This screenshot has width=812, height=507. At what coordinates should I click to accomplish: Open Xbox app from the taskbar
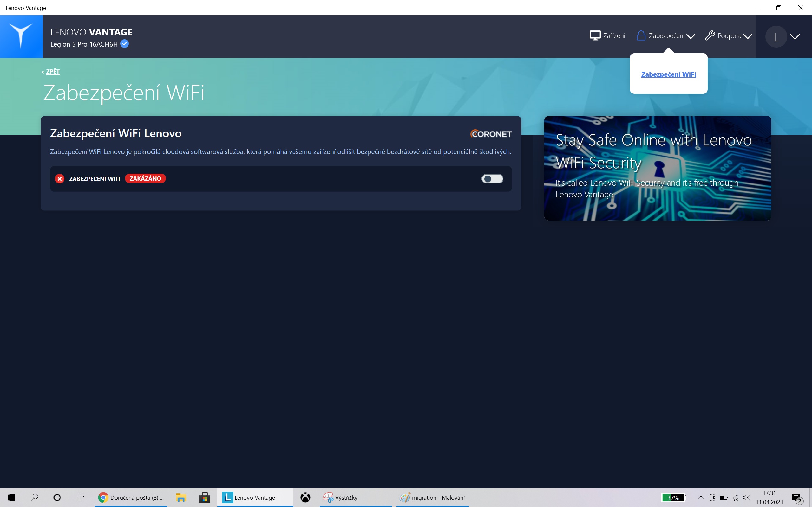[x=305, y=497]
